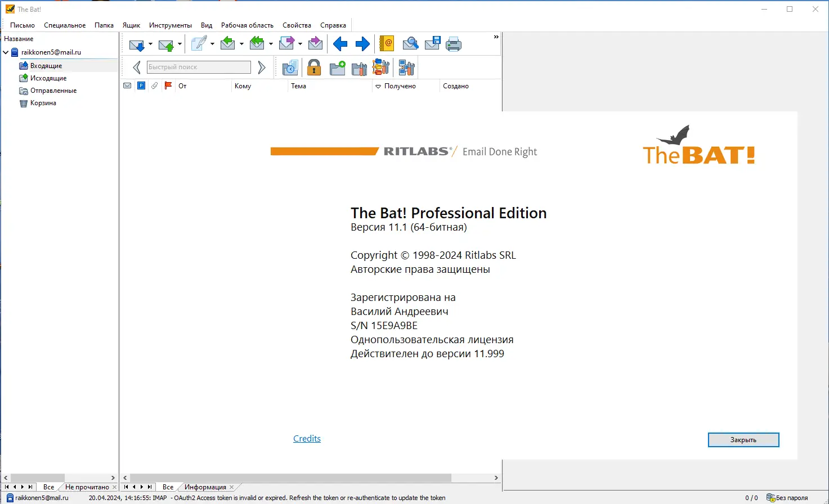Select the 'Корзина' folder
This screenshot has height=504, width=829.
(x=43, y=103)
